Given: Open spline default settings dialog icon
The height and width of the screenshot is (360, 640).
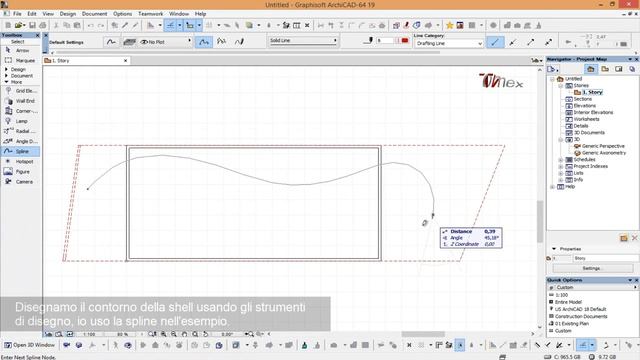Looking at the screenshot, I should click(111, 42).
